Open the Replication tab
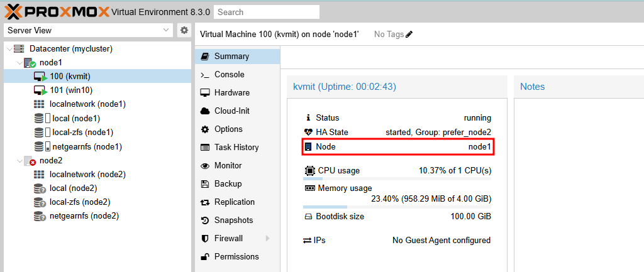 point(237,202)
